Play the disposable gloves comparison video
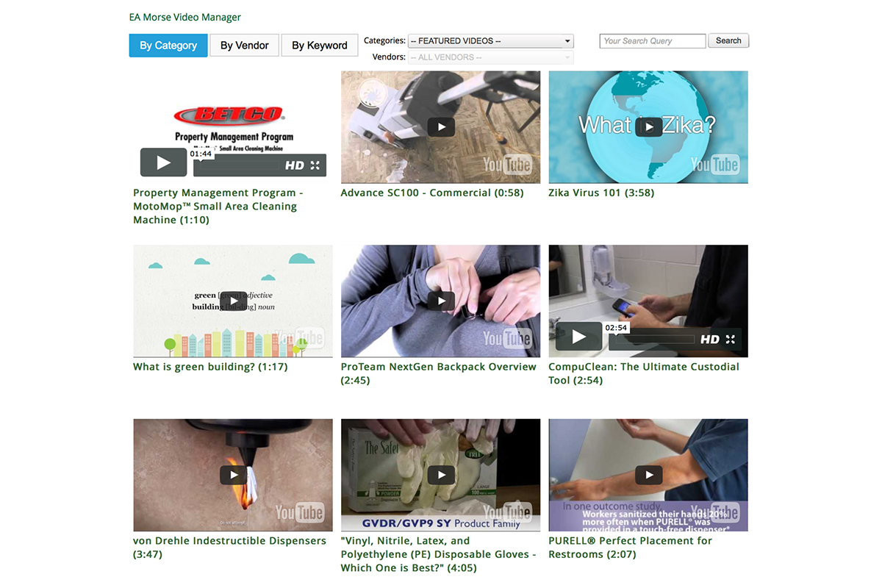This screenshot has width=882, height=588. coord(441,475)
